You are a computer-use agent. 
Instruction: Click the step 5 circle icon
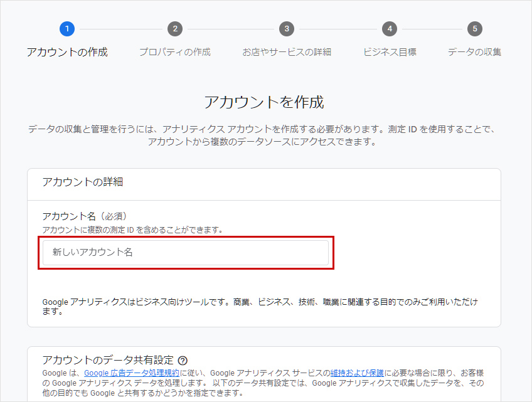click(x=474, y=29)
